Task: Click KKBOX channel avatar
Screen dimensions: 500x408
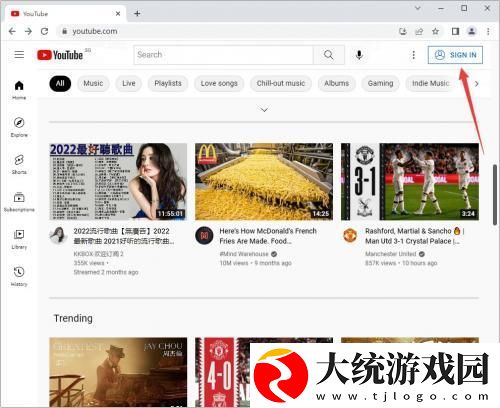Action: (58, 235)
